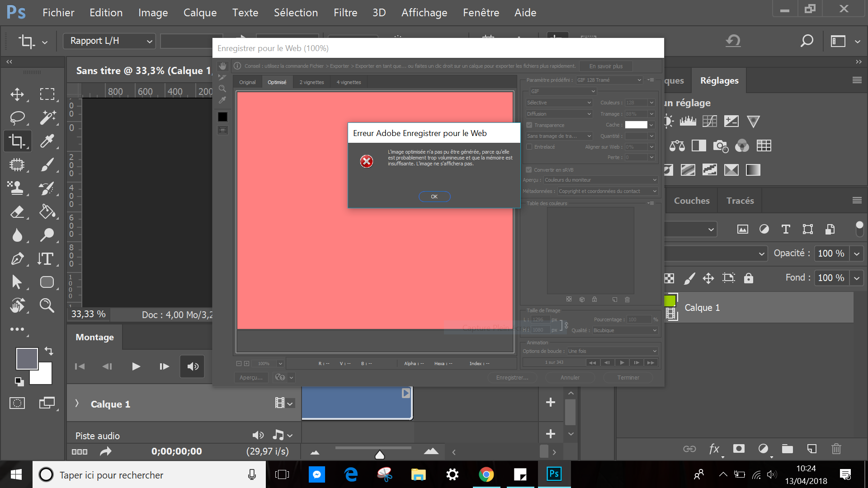Switch to the Original tab
Screen dimensions: 868x488
(247, 82)
